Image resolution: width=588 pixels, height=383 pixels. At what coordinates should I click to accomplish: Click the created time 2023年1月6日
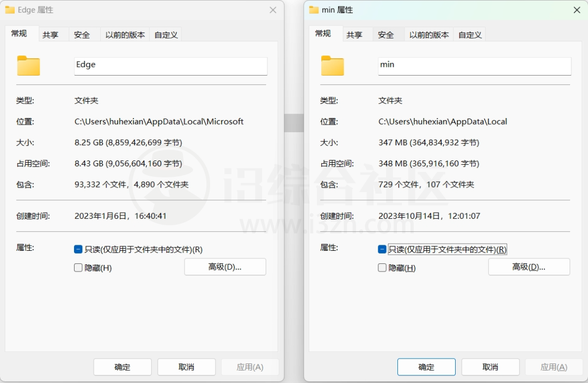[x=120, y=216]
